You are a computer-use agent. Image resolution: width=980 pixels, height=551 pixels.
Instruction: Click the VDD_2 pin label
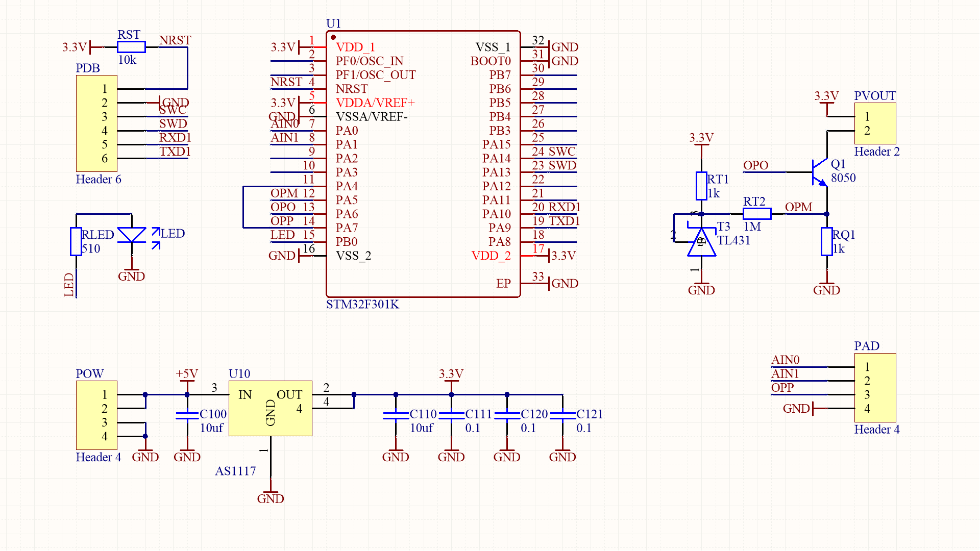coord(491,256)
